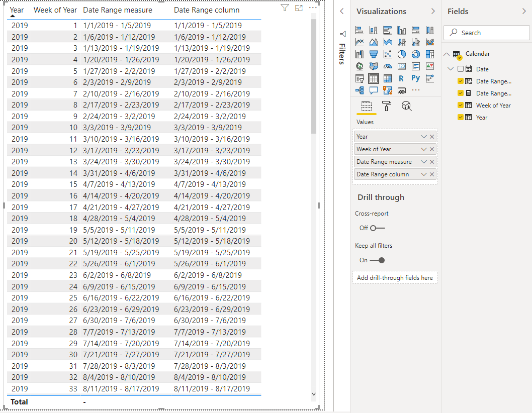Collapse the Date hierarchy expander
The width and height of the screenshot is (532, 413).
(451, 69)
